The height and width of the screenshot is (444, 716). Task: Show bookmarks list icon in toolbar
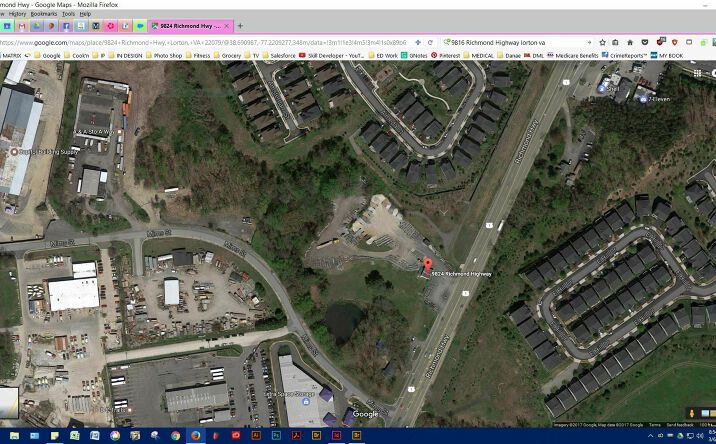click(616, 42)
